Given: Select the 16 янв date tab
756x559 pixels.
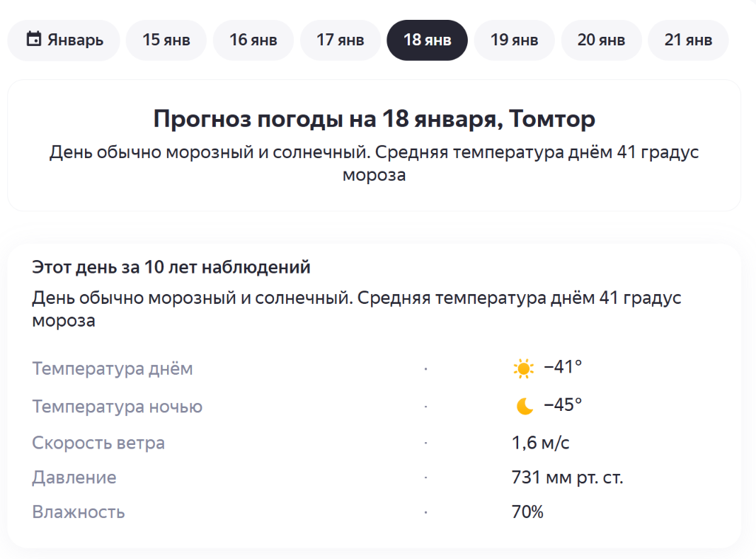Looking at the screenshot, I should click(253, 40).
